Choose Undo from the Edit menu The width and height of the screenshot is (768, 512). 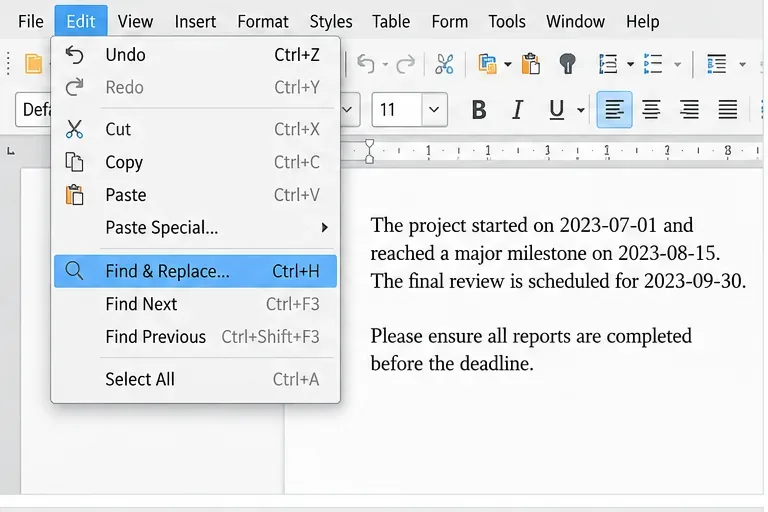[195, 55]
